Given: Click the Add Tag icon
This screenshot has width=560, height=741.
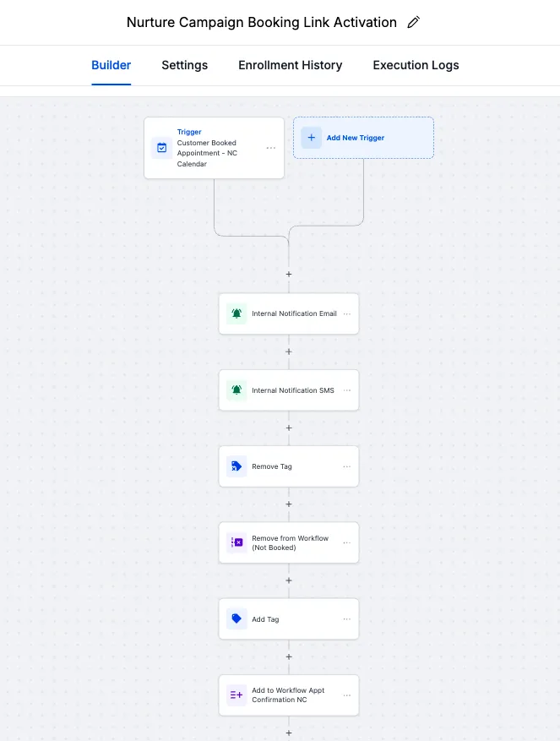Looking at the screenshot, I should [x=237, y=619].
